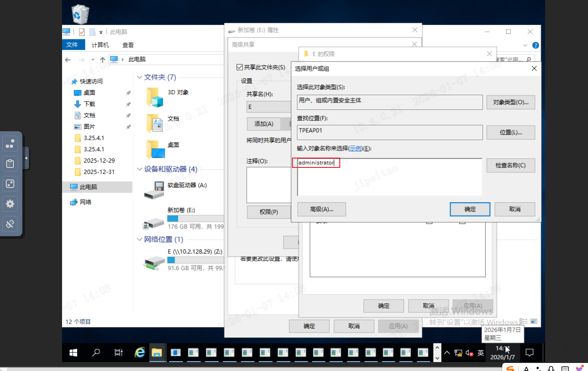588x371 pixels.
Task: Select the network drive E (\\10.2.128.29) (Z:)
Action: coord(154,263)
